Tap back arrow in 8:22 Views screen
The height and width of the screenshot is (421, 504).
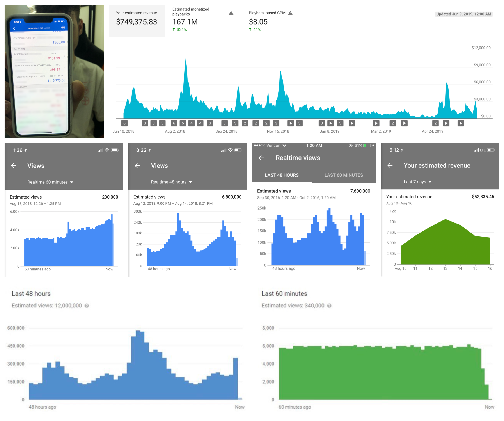[137, 166]
